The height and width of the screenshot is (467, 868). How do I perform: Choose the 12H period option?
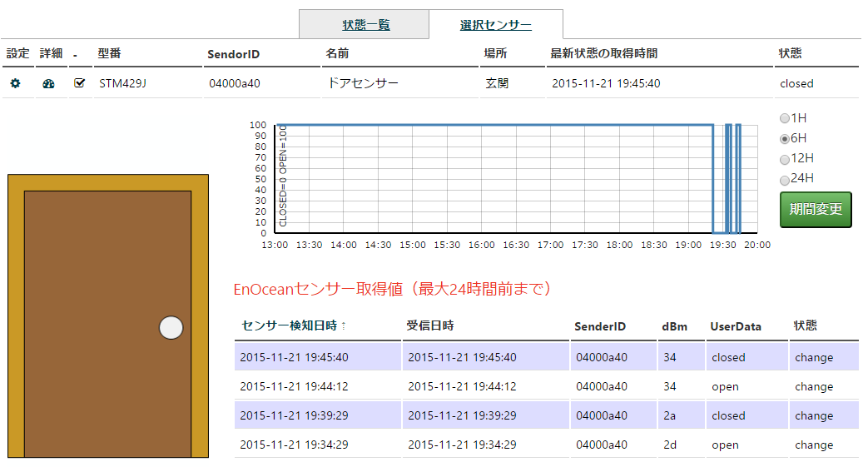[x=785, y=160]
